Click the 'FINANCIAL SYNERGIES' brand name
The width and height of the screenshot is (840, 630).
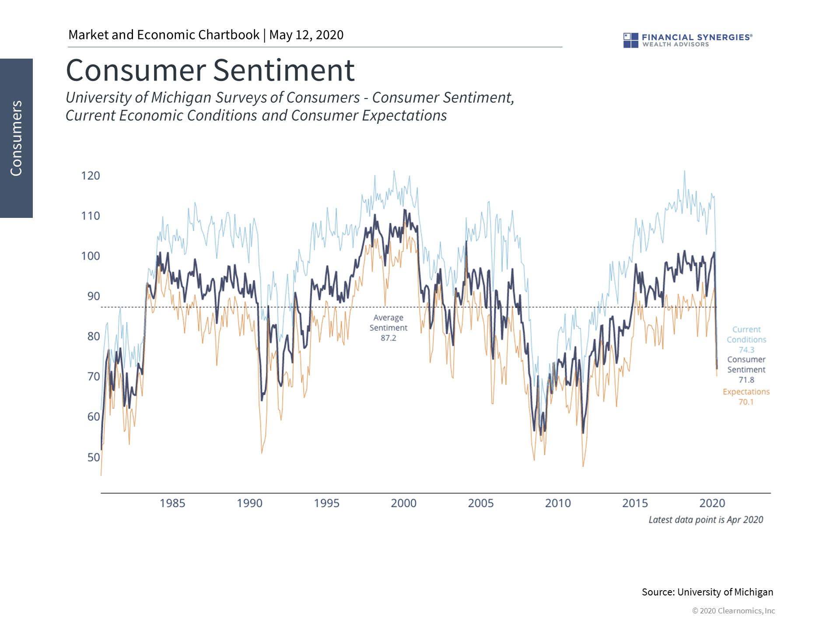coord(697,37)
